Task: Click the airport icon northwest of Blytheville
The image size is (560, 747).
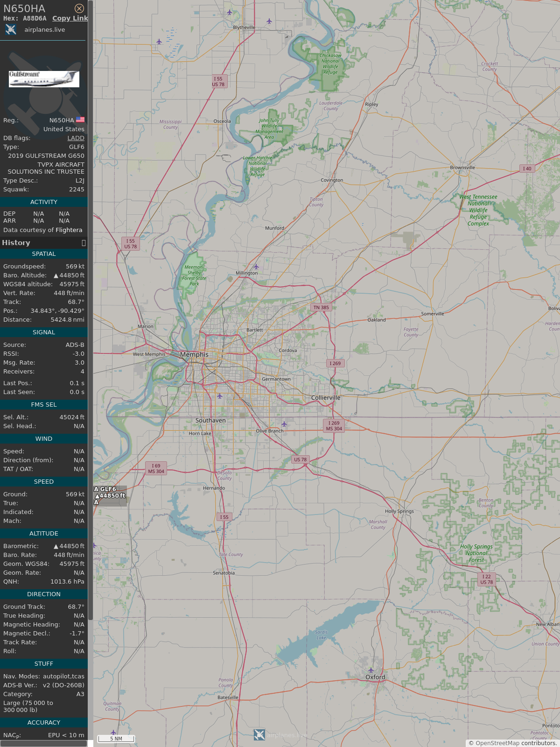Action: 230,13
